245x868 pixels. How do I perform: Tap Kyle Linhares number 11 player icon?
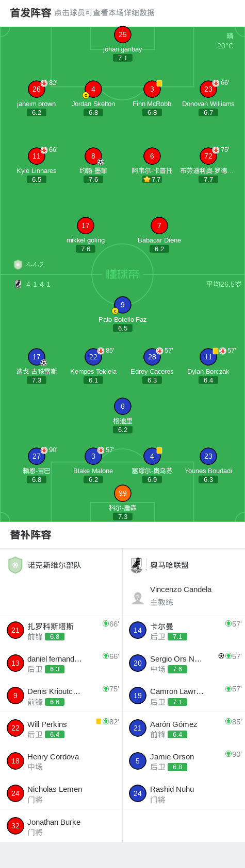[37, 156]
